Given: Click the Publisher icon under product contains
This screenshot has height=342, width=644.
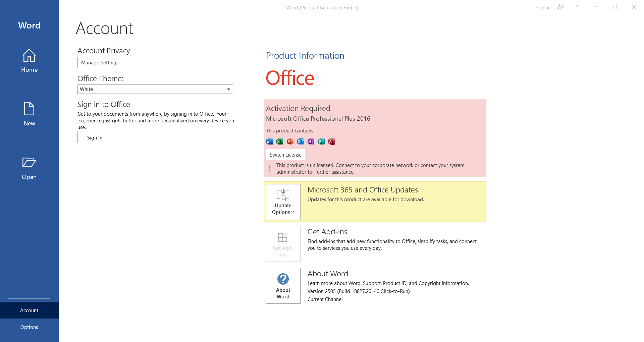Looking at the screenshot, I should (x=321, y=141).
